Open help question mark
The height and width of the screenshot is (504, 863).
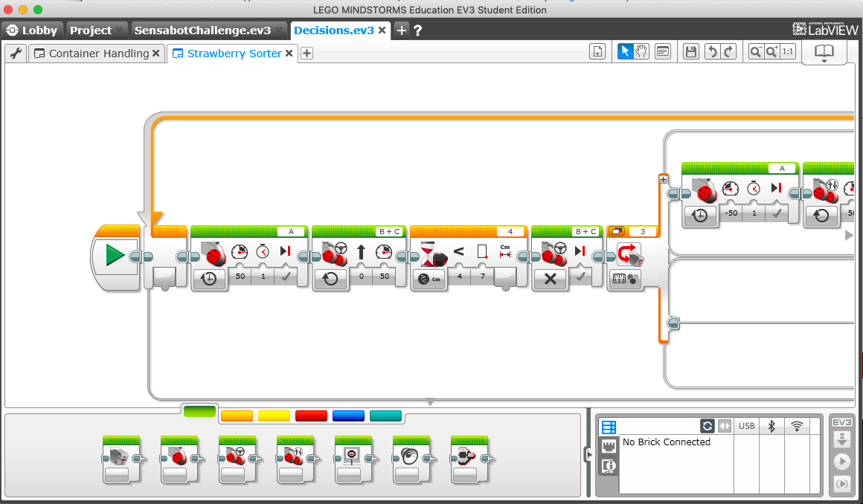(418, 30)
